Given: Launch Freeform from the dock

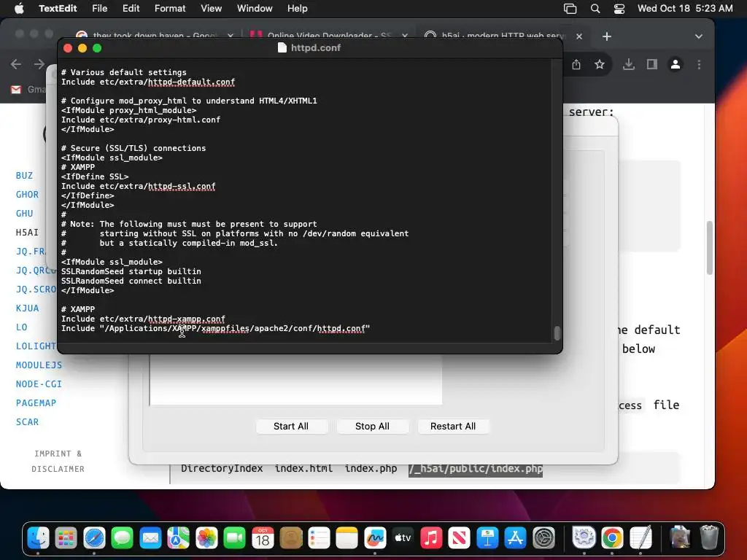Looking at the screenshot, I should [375, 539].
